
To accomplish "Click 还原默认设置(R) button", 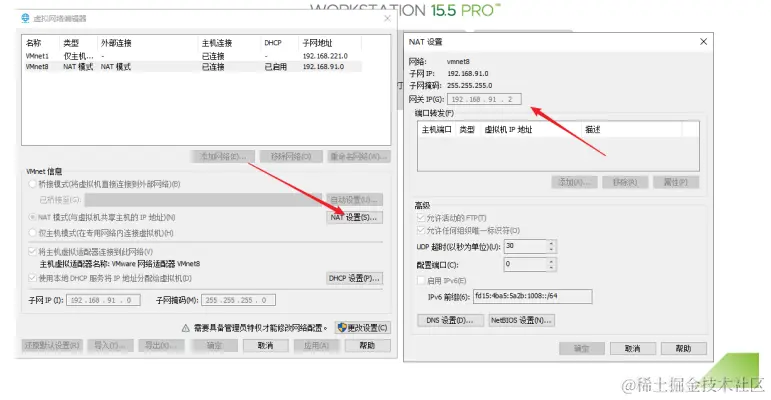I will 52,345.
